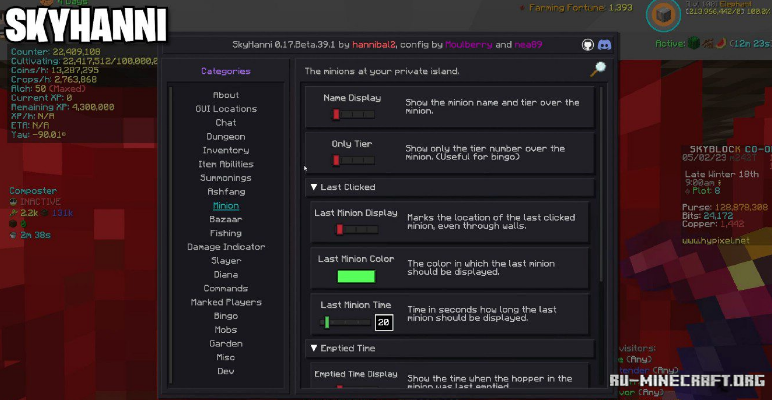Click the Last Minion Time slider
Viewport: 772px width, 400px height.
point(345,323)
